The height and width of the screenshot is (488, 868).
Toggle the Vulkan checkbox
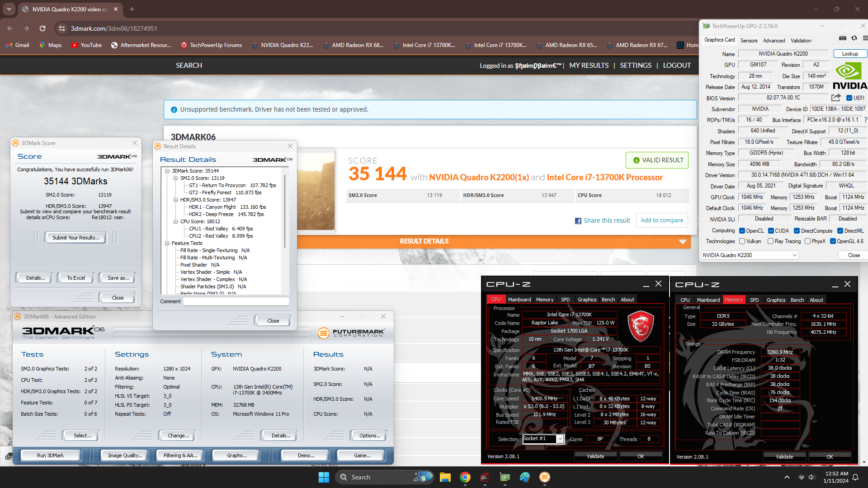click(742, 241)
